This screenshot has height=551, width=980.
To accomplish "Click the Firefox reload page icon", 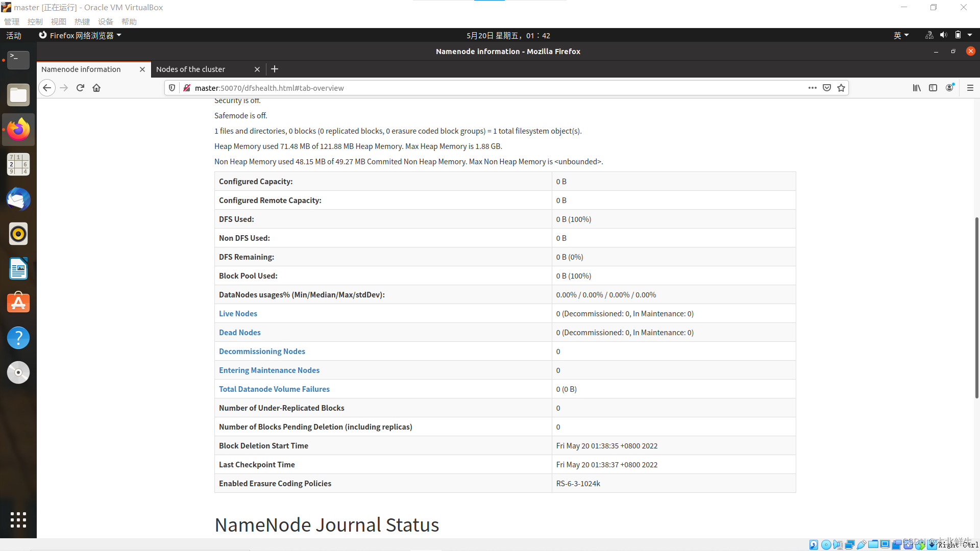I will pos(80,88).
